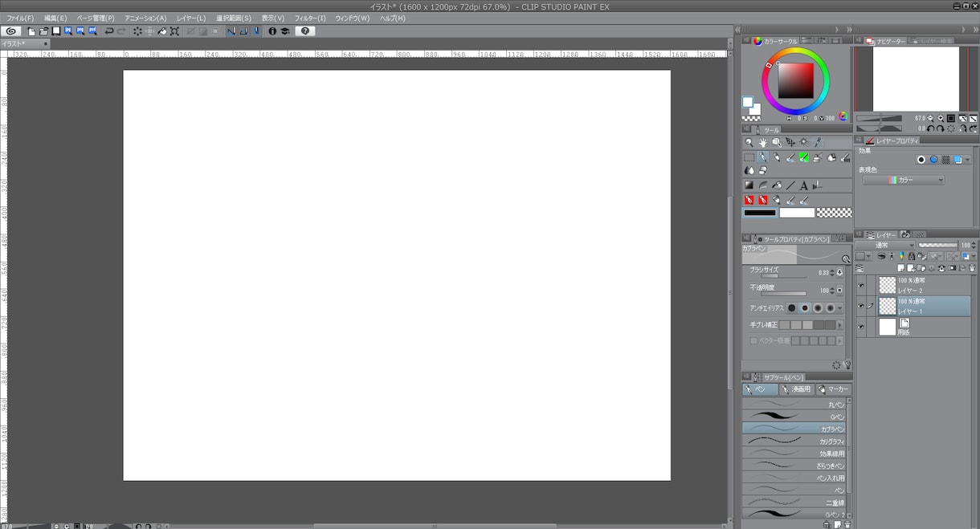Select the ざらつきペン sub tool
Viewport: 980px width, 529px height.
(794, 466)
